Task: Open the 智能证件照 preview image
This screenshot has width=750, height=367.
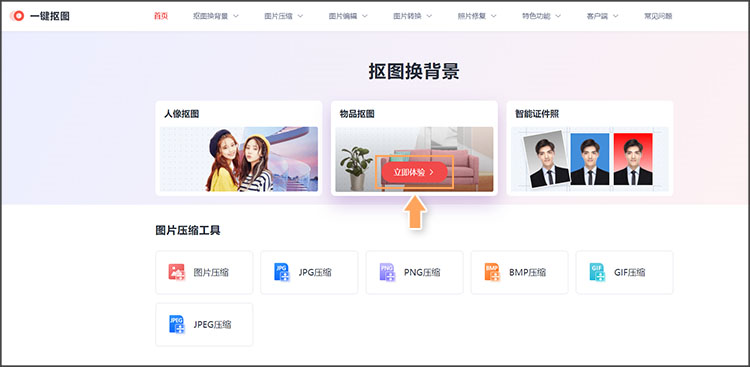Action: pos(590,159)
